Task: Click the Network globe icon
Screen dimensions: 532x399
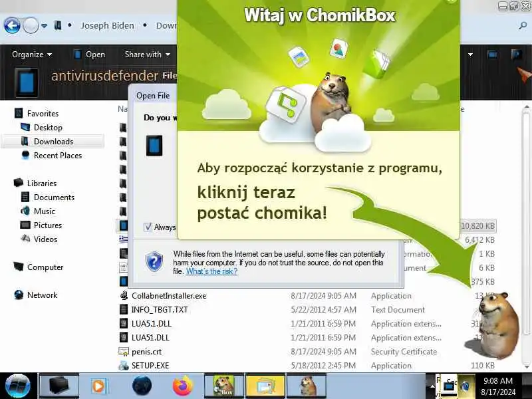Action: click(19, 295)
